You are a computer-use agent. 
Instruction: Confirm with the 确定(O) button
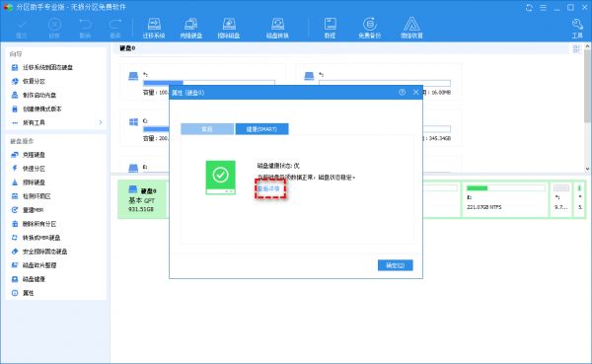396,265
